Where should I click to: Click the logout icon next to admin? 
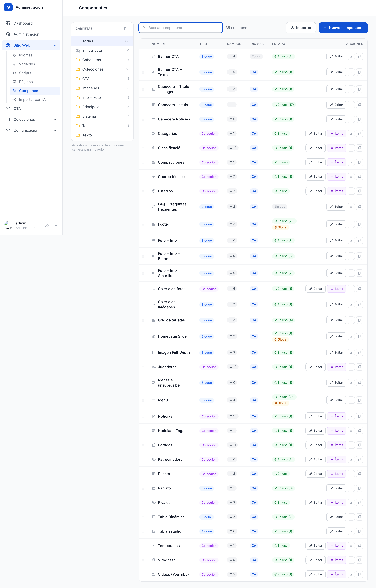[x=56, y=226]
